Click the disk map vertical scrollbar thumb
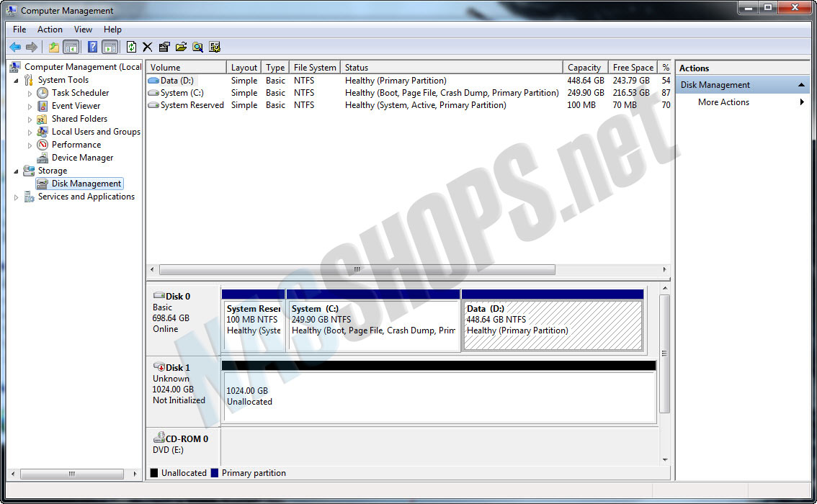Screen dimensions: 817x504 [664, 354]
